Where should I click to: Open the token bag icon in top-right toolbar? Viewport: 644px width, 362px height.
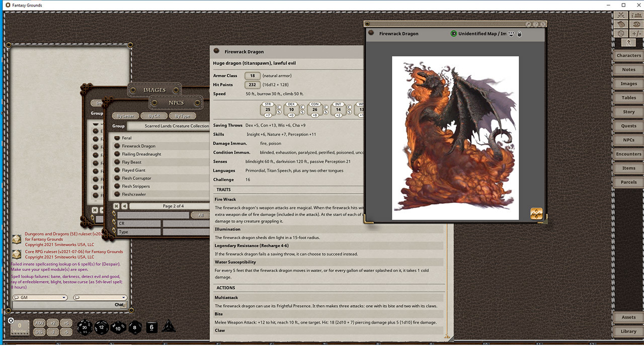pyautogui.click(x=621, y=24)
